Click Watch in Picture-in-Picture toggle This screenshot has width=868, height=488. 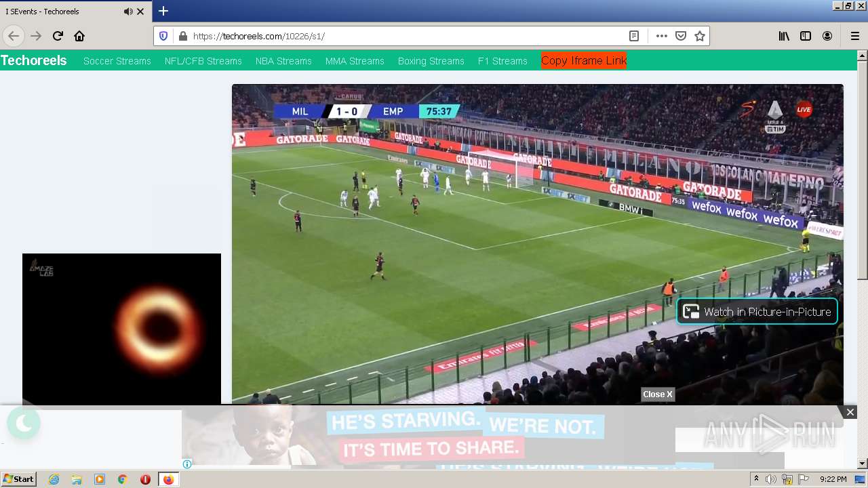pos(757,312)
